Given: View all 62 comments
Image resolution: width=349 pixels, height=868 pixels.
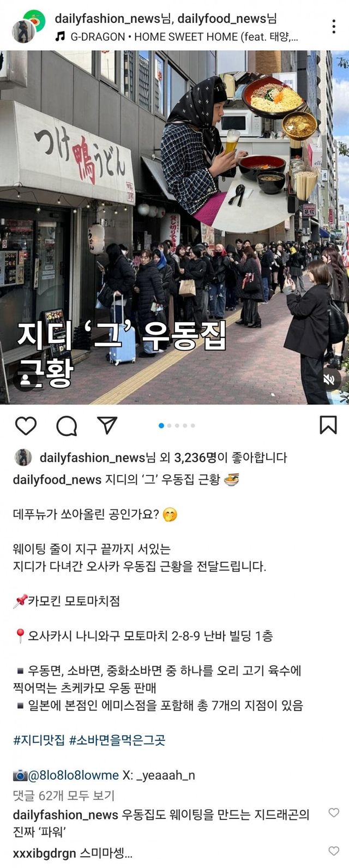Looking at the screenshot, I should 64,795.
